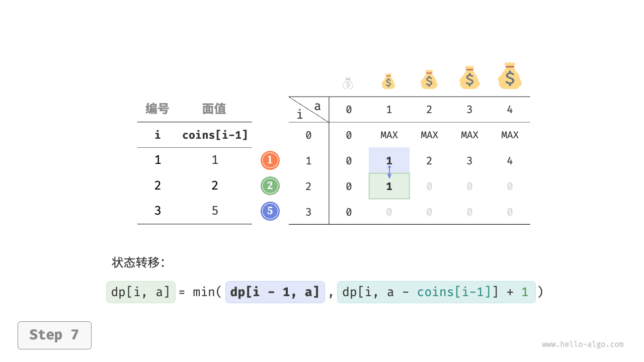The image size is (644, 362).
Task: Click the green highlighted cell in dp row 2
Action: (389, 186)
